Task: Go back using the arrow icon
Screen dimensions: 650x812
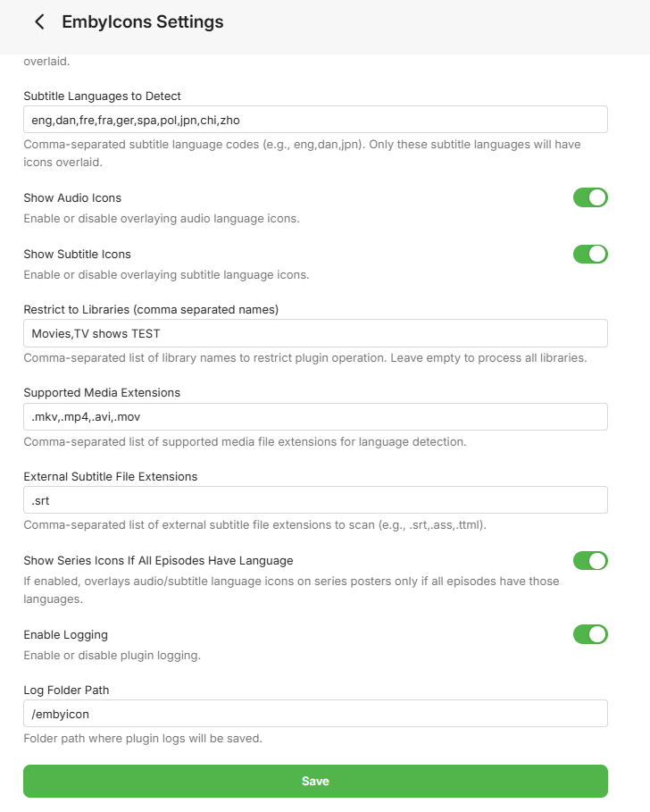Action: tap(39, 22)
